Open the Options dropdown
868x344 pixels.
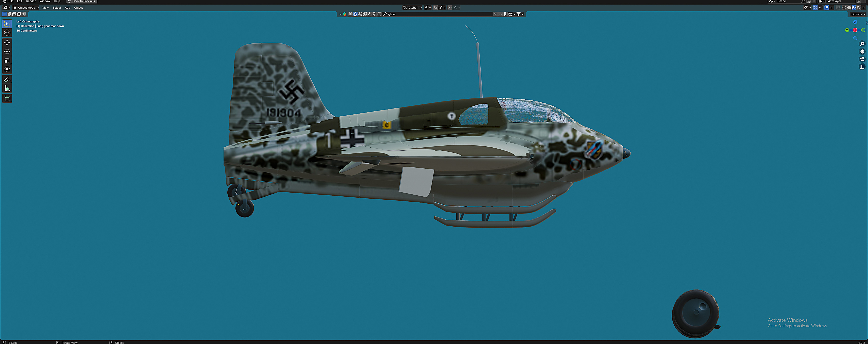[858, 14]
